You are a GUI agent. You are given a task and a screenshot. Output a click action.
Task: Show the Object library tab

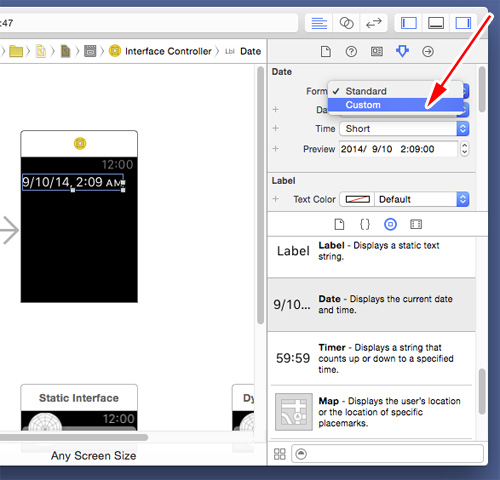coord(390,224)
